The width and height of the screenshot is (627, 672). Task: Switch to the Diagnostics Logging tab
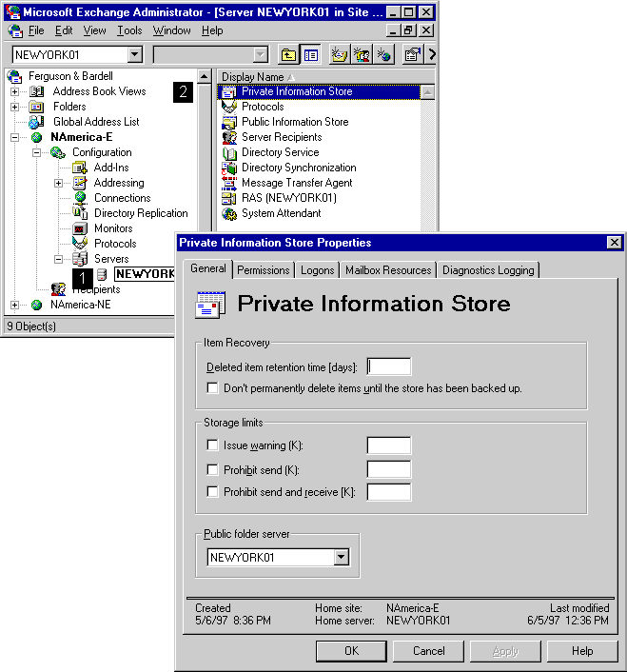pyautogui.click(x=488, y=270)
